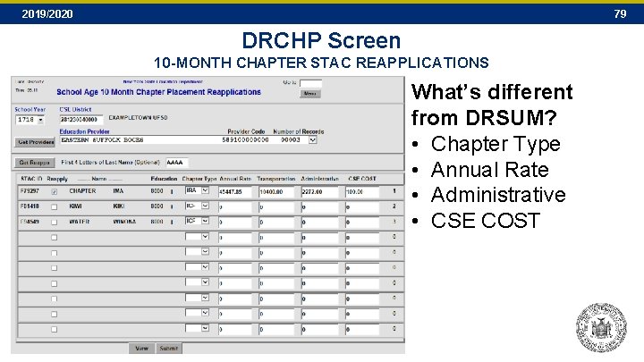The height and width of the screenshot is (362, 644).
Task: Click the DRCHP Screen slide title
Action: (321, 40)
